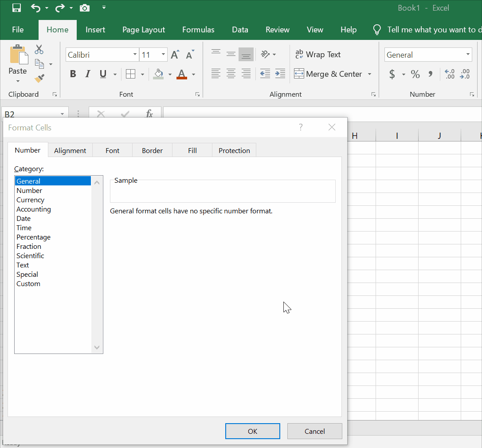Align text right
The width and height of the screenshot is (482, 448).
(x=246, y=74)
